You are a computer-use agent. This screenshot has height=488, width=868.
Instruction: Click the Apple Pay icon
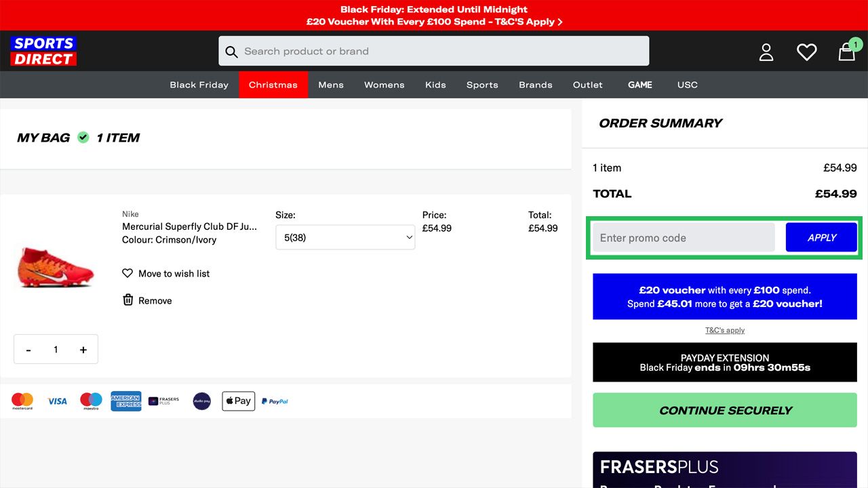pyautogui.click(x=238, y=401)
